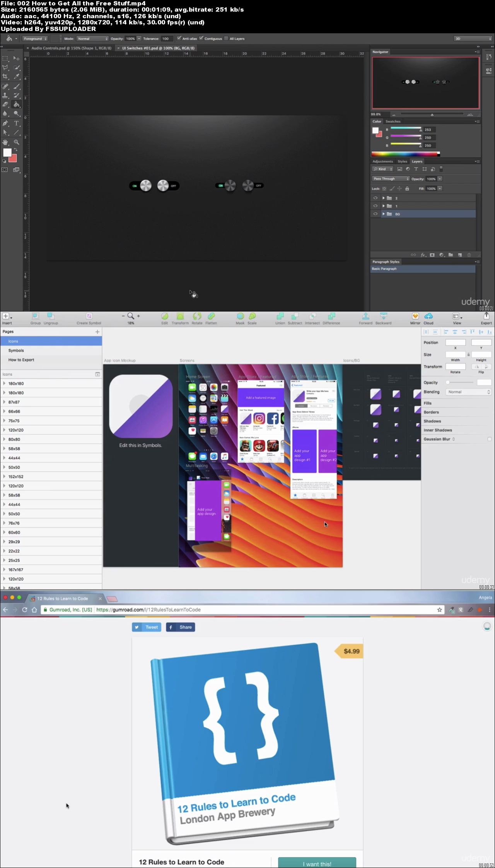Select the Pen tool in Photoshop
495x868 pixels.
[x=5, y=123]
